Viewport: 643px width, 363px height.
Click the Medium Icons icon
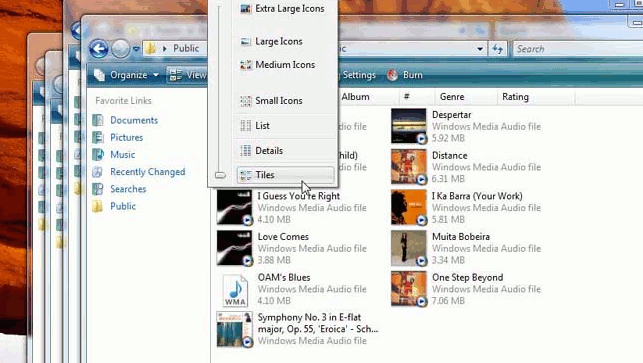click(246, 65)
